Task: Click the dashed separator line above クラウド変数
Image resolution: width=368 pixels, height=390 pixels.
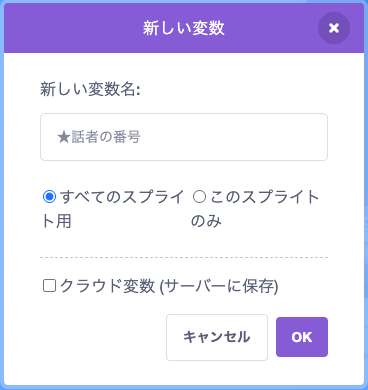Action: 184,258
